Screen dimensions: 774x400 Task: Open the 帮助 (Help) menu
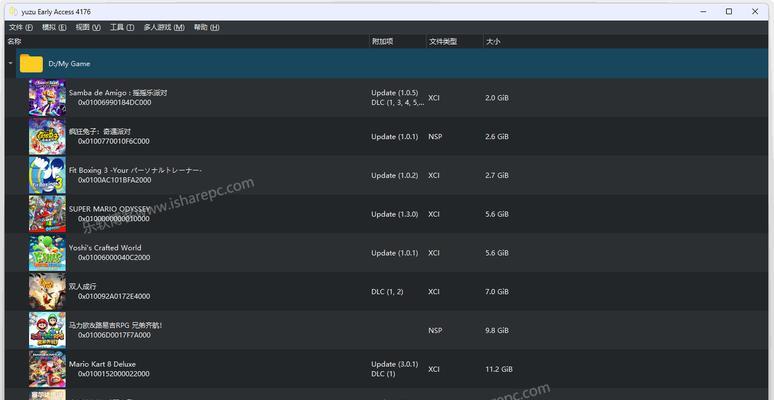click(x=206, y=28)
